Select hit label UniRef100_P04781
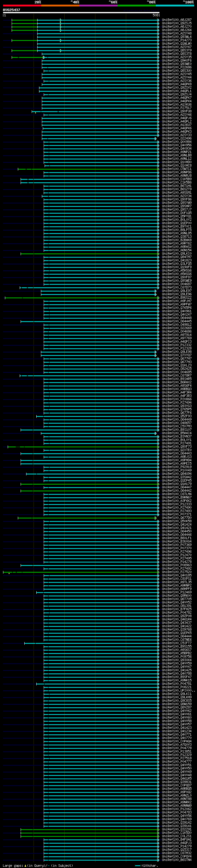The height and width of the screenshot is (868, 197). pyautogui.click(x=177, y=684)
